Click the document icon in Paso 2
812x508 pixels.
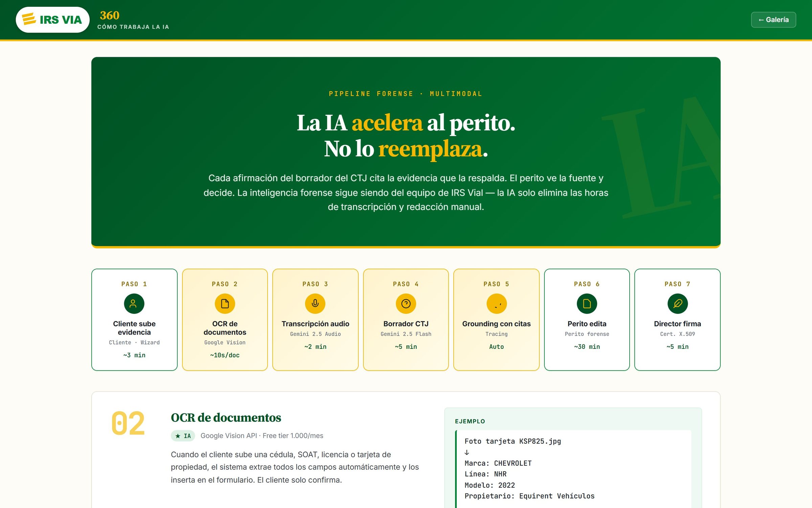tap(225, 303)
